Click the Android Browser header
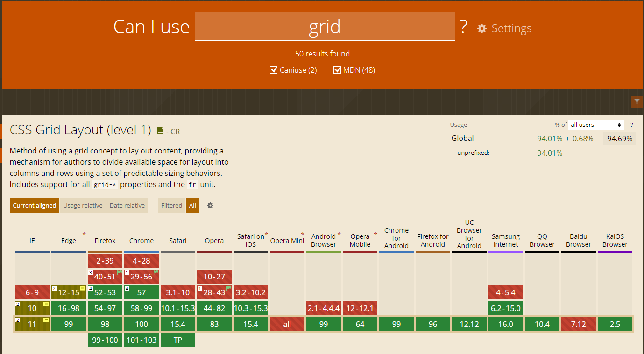The width and height of the screenshot is (644, 354). coord(324,240)
